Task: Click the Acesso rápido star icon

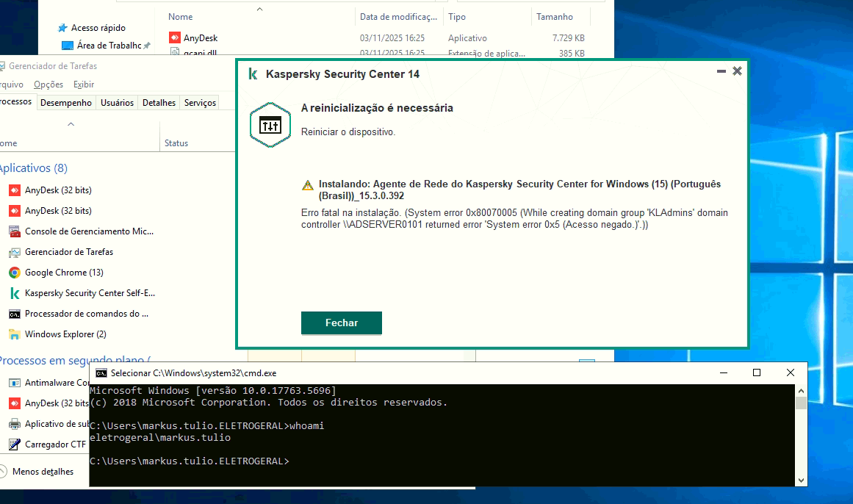Action: tap(63, 28)
